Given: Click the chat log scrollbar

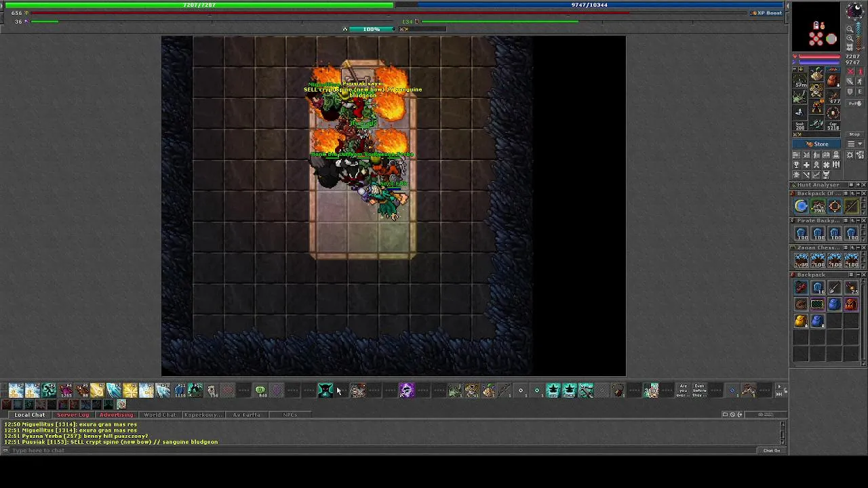Looking at the screenshot, I should point(783,432).
